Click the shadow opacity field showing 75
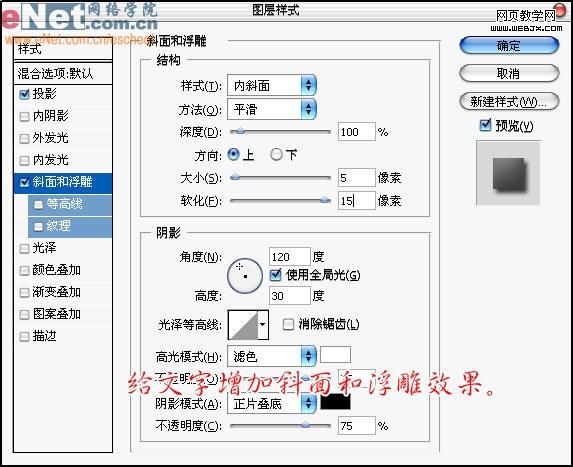This screenshot has width=573, height=467. point(357,426)
